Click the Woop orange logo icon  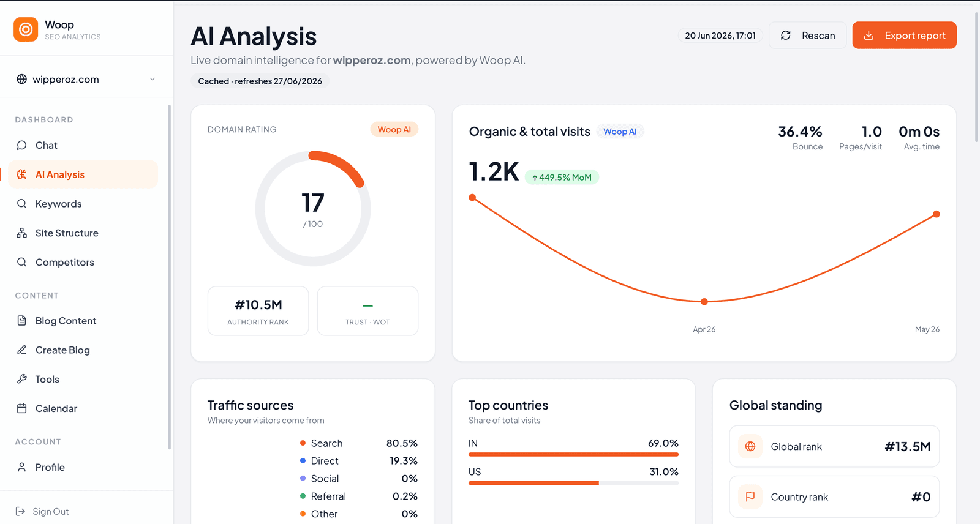26,29
